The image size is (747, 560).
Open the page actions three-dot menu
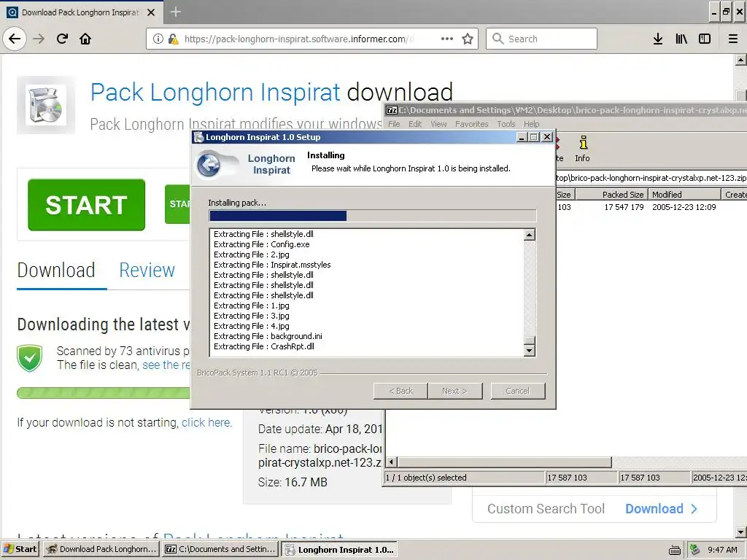pyautogui.click(x=447, y=39)
